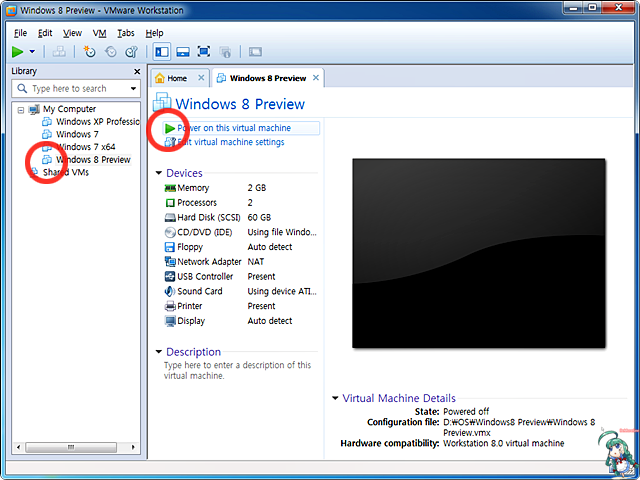Image resolution: width=640 pixels, height=480 pixels.
Task: Toggle the library sidebar view icon
Action: [x=162, y=52]
